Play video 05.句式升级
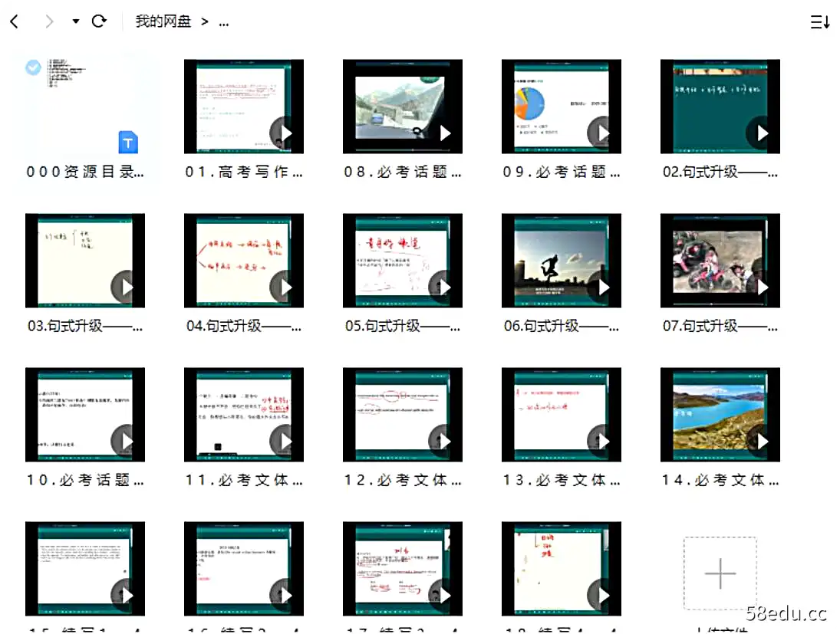This screenshot has height=634, width=840. click(x=402, y=261)
